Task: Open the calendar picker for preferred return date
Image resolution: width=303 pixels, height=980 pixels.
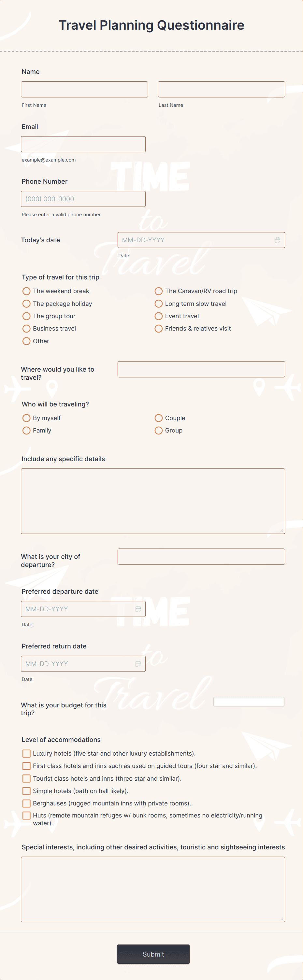Action: [138, 663]
